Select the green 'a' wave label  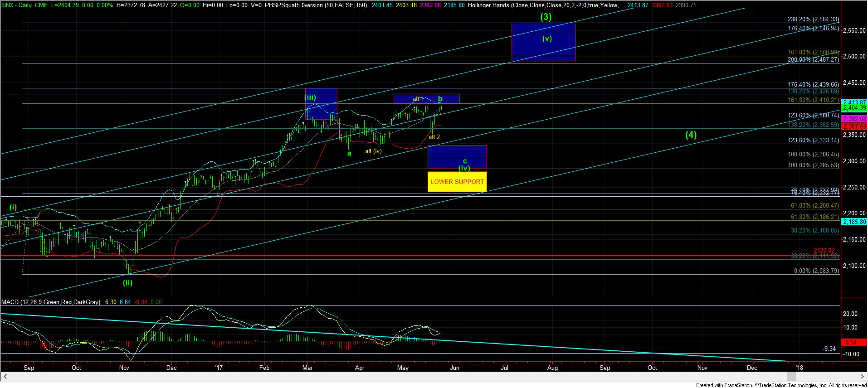349,153
